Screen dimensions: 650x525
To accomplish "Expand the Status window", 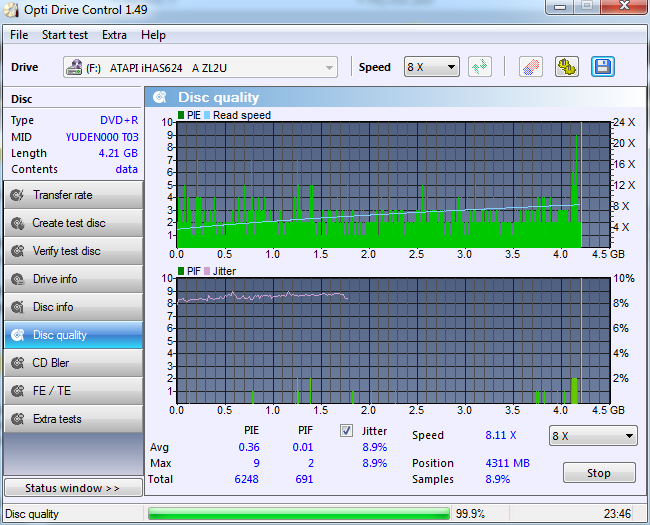I will click(73, 488).
